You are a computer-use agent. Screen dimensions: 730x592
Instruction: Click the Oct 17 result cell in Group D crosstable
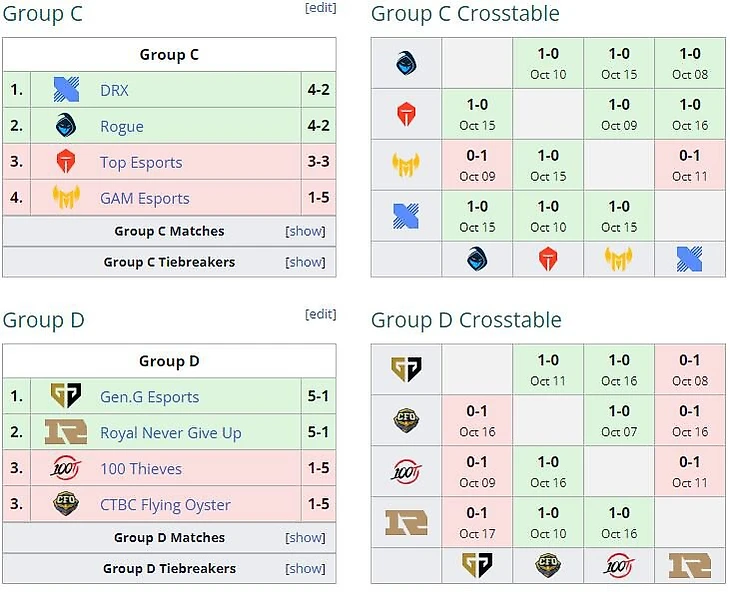tap(477, 522)
